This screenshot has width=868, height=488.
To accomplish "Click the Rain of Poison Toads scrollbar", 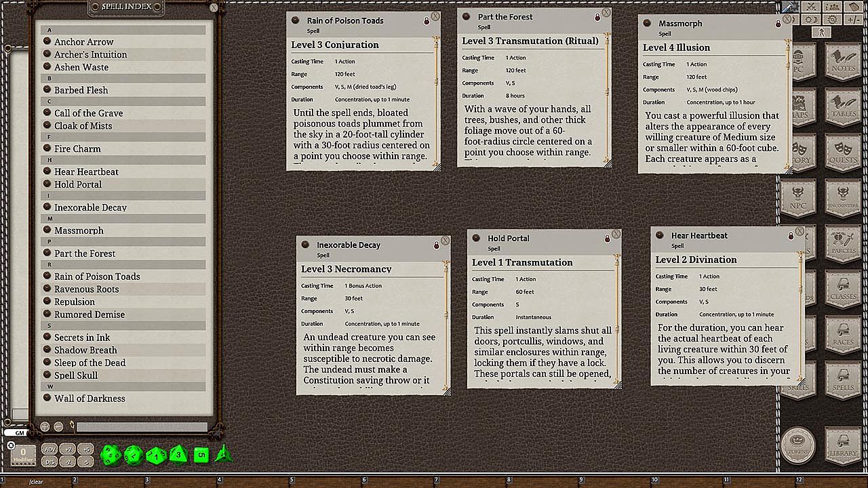I will [x=437, y=100].
